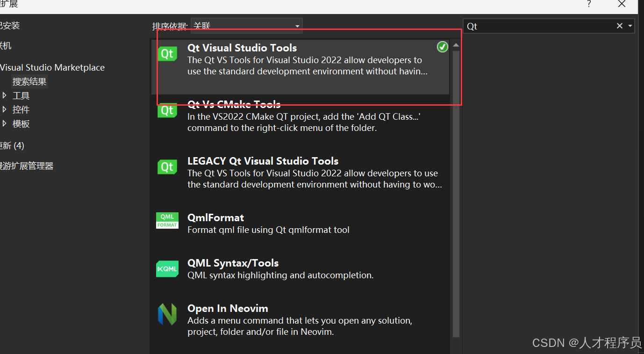Viewport: 644px width, 354px height.
Task: Select the QmlFormat extension icon
Action: (x=167, y=220)
